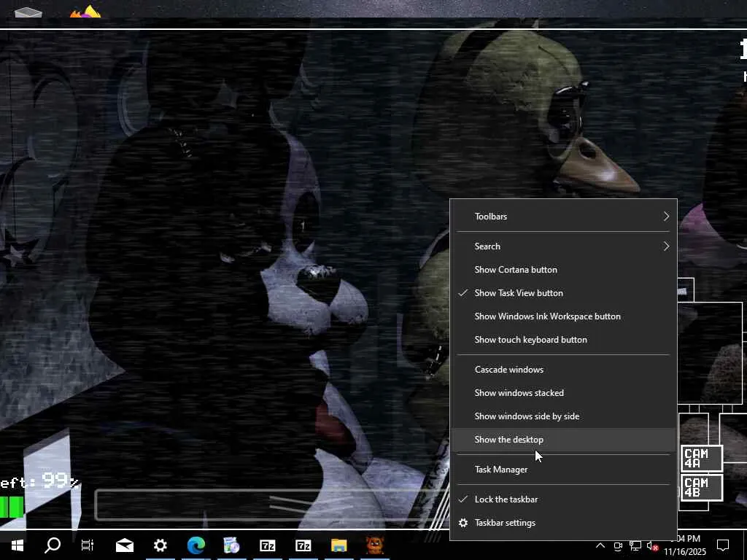Screen dimensions: 747x560
Task: Launch the Mail app from taskbar
Action: [125, 545]
